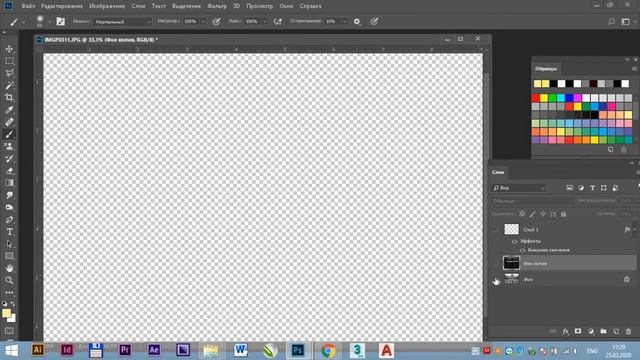Select the Lasso tool
This screenshot has width=640, height=360.
pyautogui.click(x=9, y=73)
